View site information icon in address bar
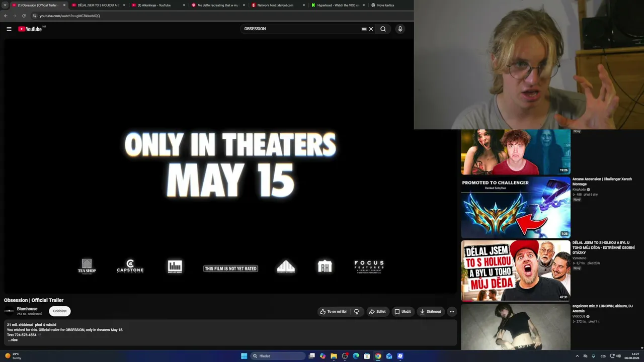This screenshot has width=644, height=362. tap(35, 16)
